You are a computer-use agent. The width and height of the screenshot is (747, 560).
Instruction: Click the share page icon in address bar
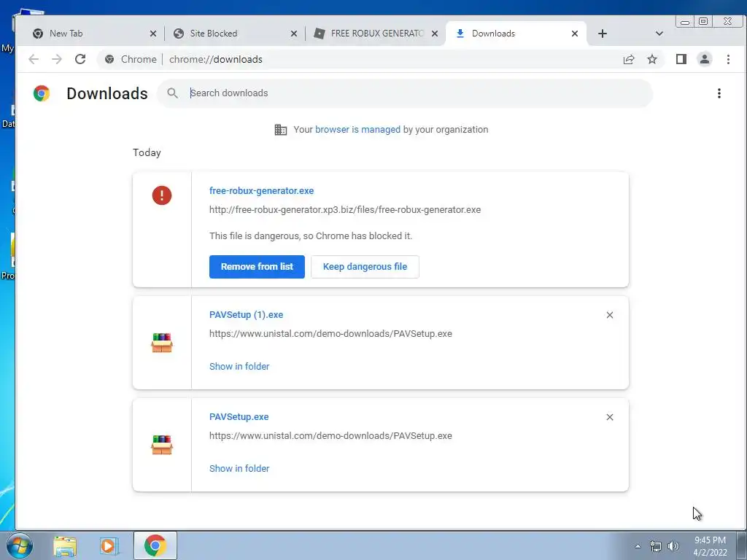(629, 59)
